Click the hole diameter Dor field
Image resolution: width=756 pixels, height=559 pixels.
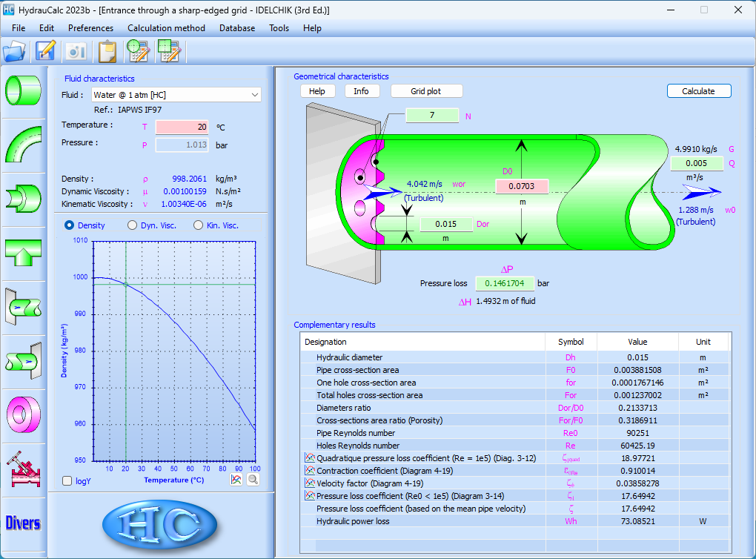[x=446, y=224]
